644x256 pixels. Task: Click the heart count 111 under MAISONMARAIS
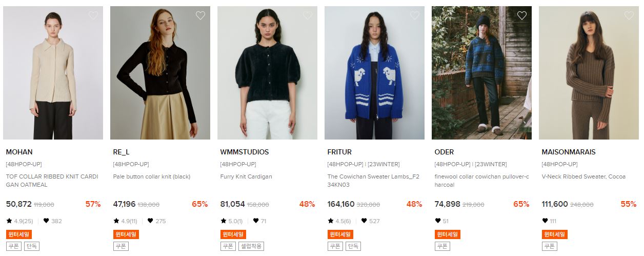[x=549, y=221]
